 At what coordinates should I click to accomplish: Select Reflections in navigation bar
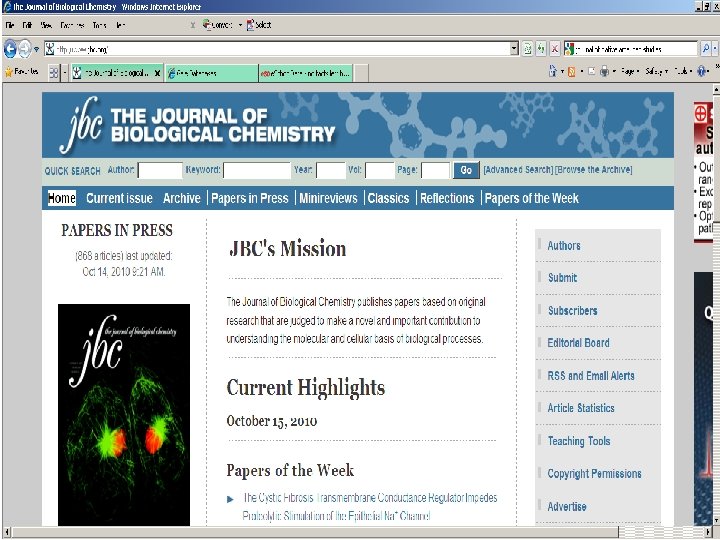pos(447,198)
